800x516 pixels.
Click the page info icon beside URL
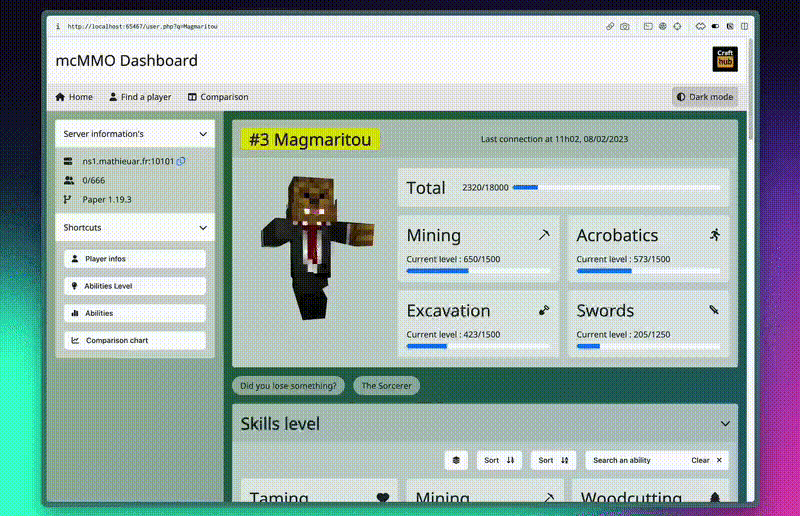coord(58,26)
